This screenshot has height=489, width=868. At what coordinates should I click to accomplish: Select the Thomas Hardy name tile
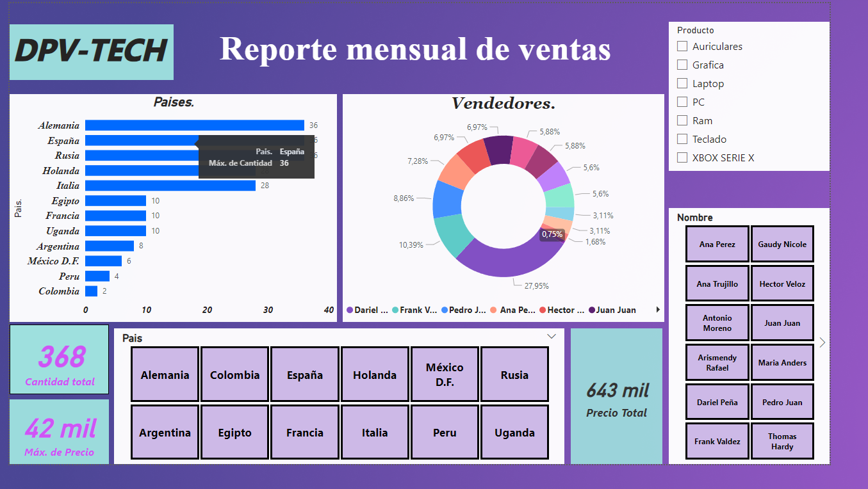click(x=782, y=442)
